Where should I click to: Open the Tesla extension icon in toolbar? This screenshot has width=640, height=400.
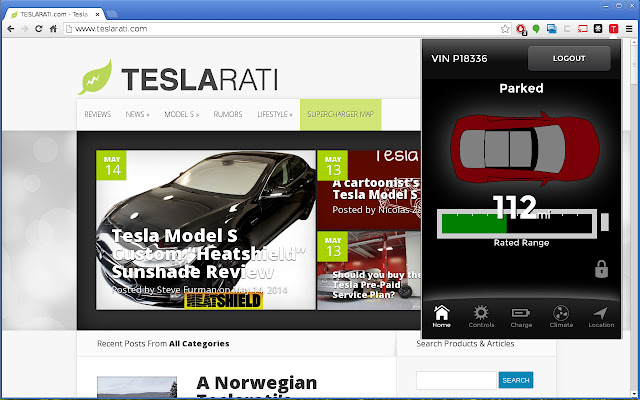click(613, 29)
